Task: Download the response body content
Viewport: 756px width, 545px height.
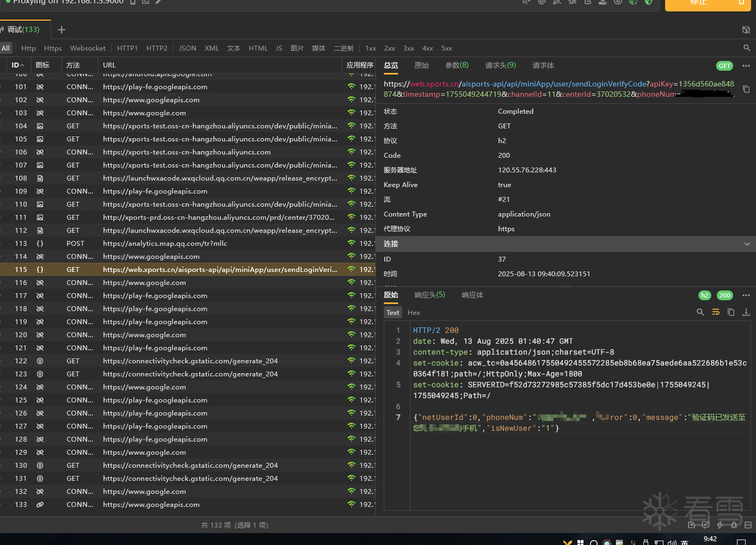Action: 746,312
